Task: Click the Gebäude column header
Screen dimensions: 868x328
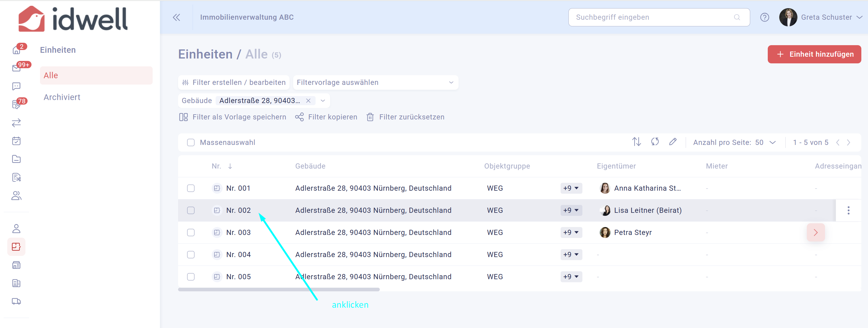Action: click(310, 166)
